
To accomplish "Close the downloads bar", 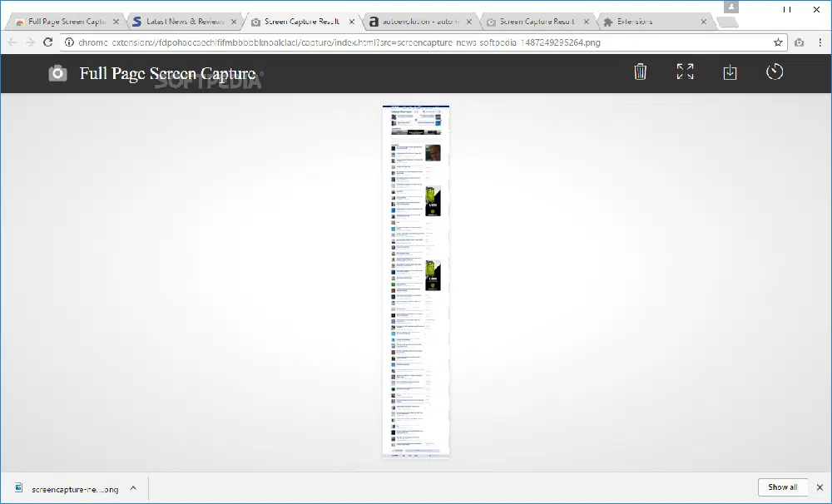I will pyautogui.click(x=820, y=487).
